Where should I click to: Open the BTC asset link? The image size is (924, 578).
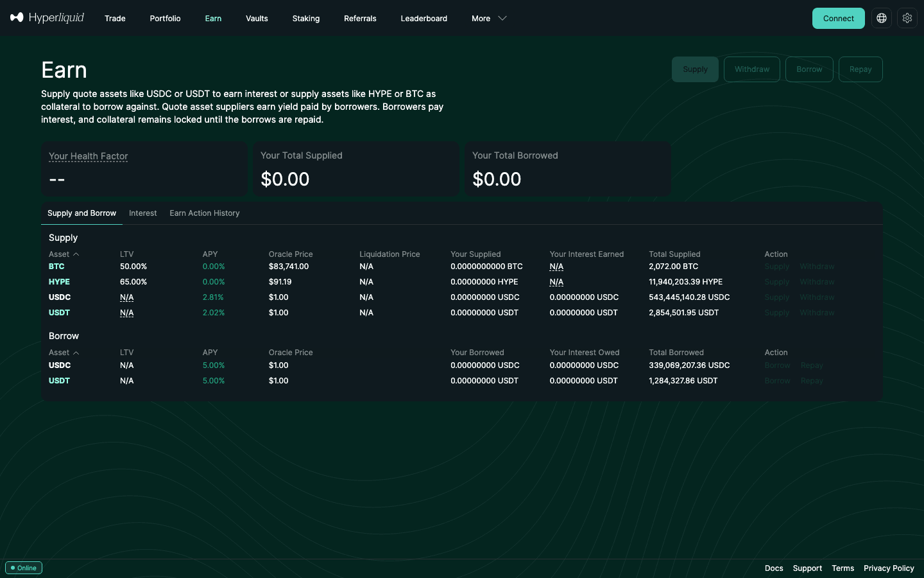pyautogui.click(x=56, y=267)
